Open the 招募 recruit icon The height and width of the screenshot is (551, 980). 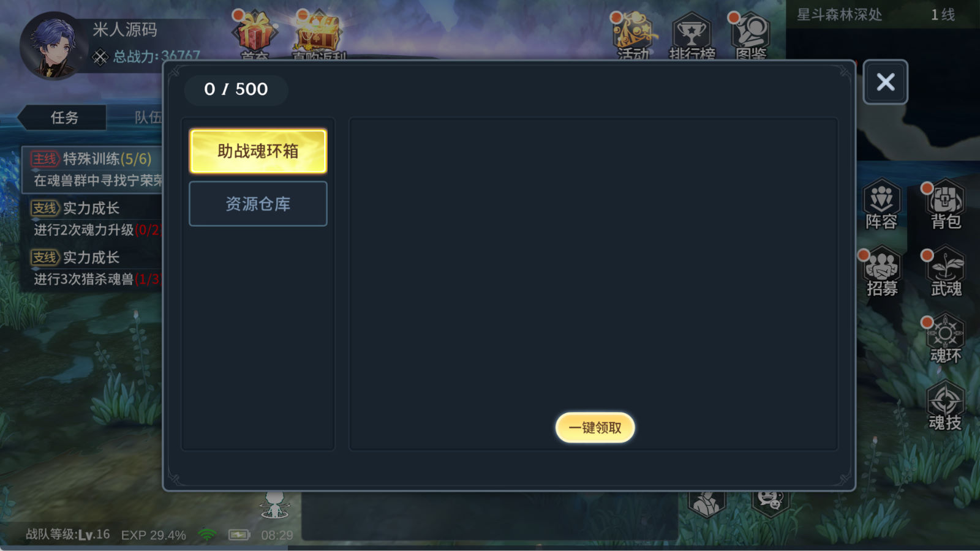tap(882, 272)
